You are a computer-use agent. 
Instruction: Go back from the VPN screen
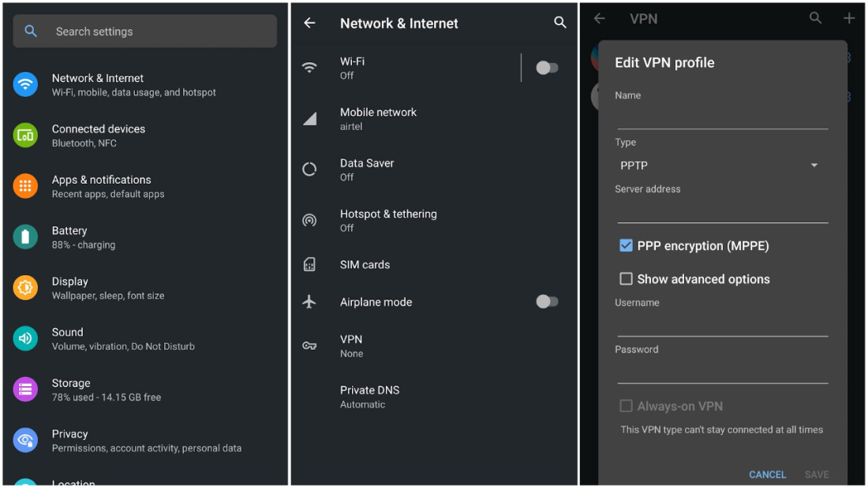(600, 18)
